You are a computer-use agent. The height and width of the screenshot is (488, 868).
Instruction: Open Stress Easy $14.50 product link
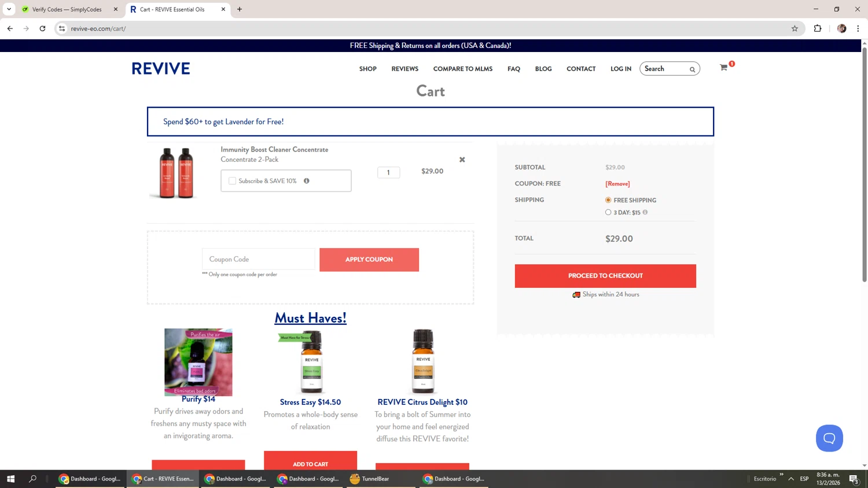tap(310, 402)
